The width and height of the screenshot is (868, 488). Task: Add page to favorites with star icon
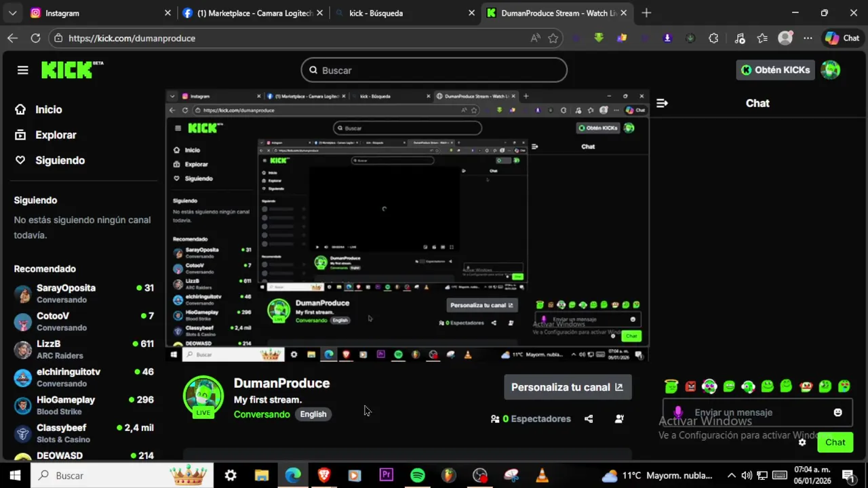point(553,38)
